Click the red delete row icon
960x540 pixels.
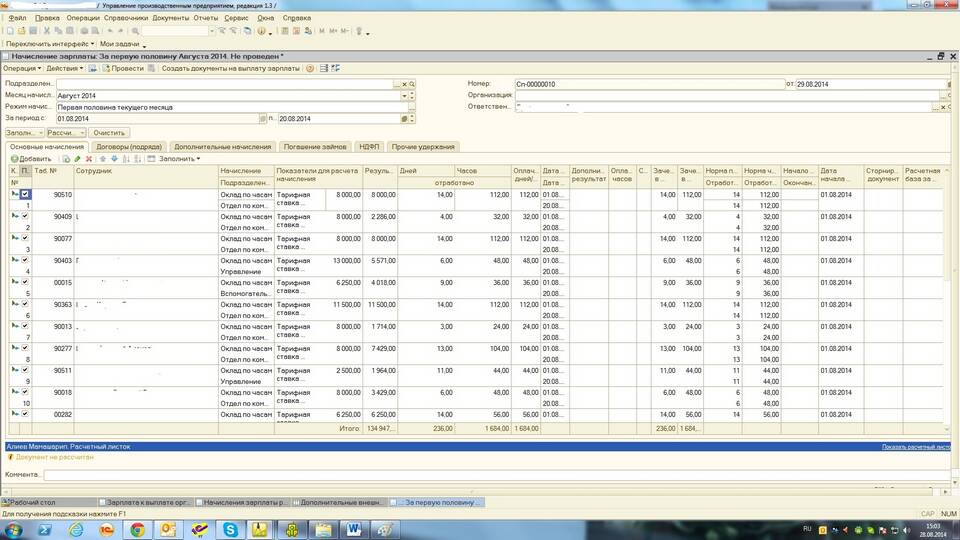89,159
